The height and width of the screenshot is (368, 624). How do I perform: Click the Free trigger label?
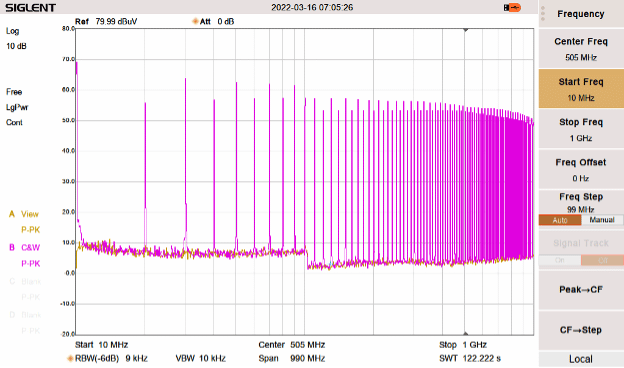(x=14, y=92)
